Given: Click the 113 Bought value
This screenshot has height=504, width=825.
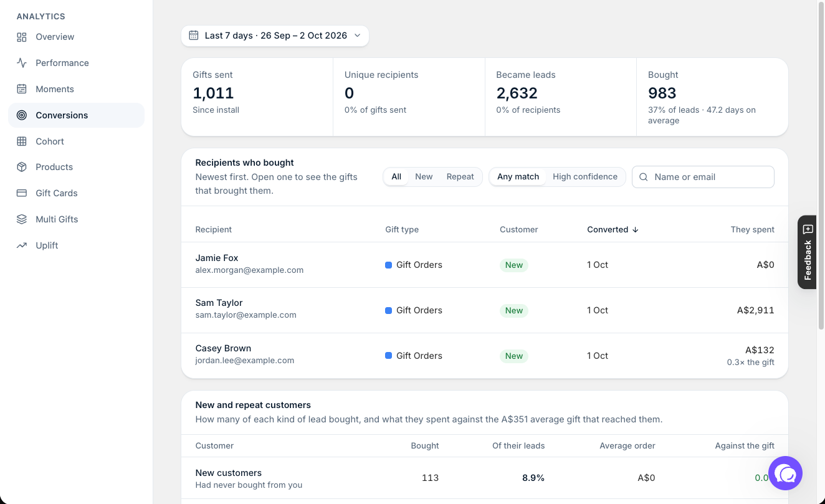Looking at the screenshot, I should [430, 478].
